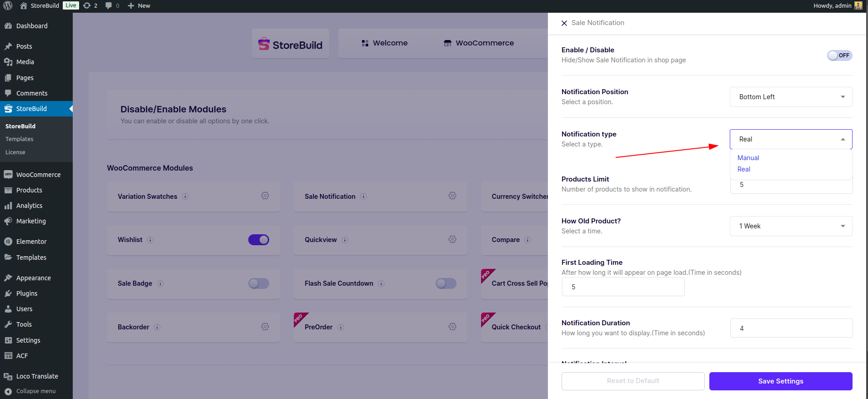Open Backorder settings gear
This screenshot has height=399, width=868.
pos(265,327)
